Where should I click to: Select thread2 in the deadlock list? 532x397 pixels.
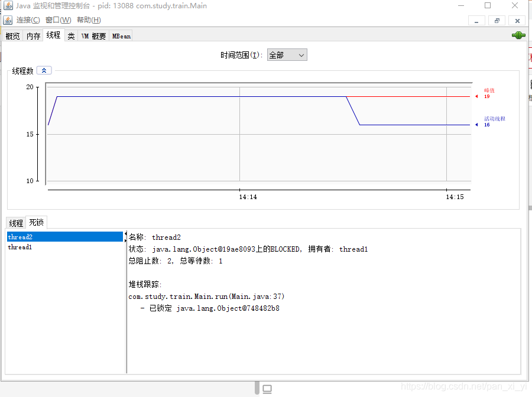tap(65, 237)
